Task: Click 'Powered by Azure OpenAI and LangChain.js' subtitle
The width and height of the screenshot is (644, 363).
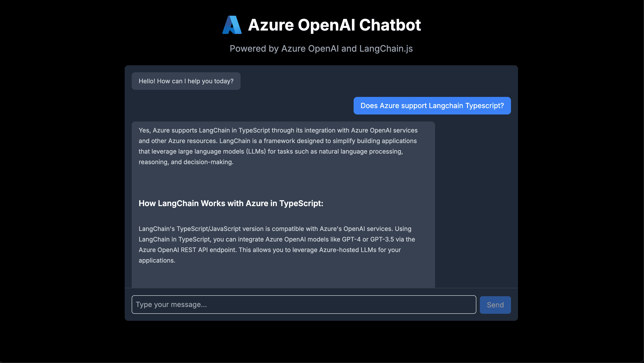Action: click(321, 49)
